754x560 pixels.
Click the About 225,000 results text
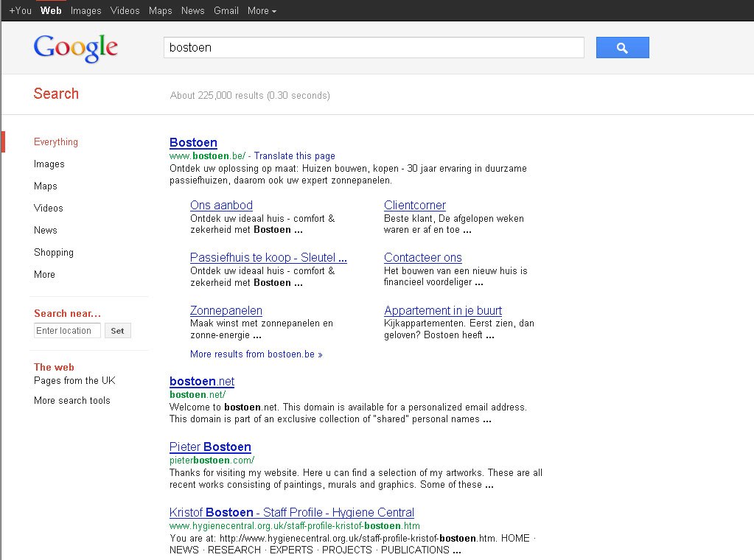click(x=250, y=95)
